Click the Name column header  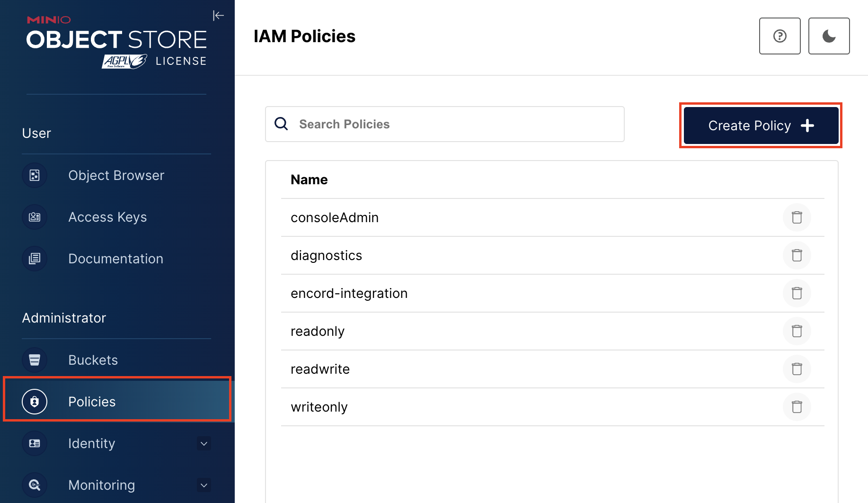pyautogui.click(x=309, y=180)
